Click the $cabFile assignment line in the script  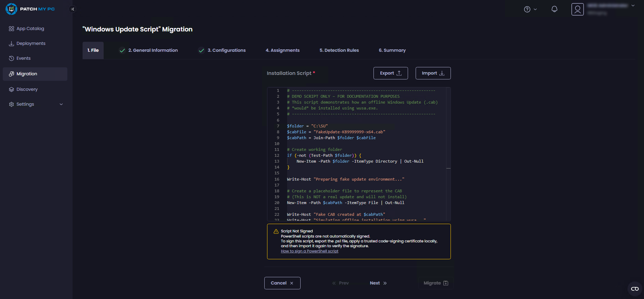(336, 132)
